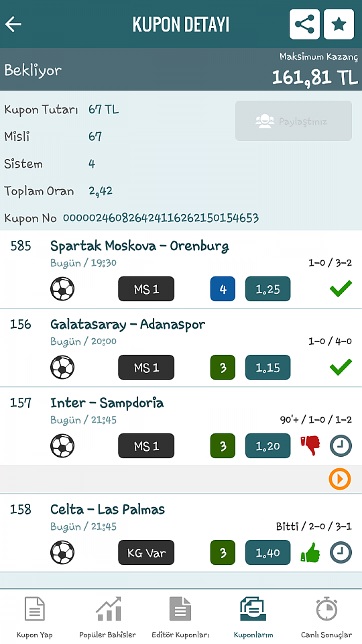Tap soccer ball icon for Galatasaray match
This screenshot has height=644, width=362.
click(x=62, y=367)
